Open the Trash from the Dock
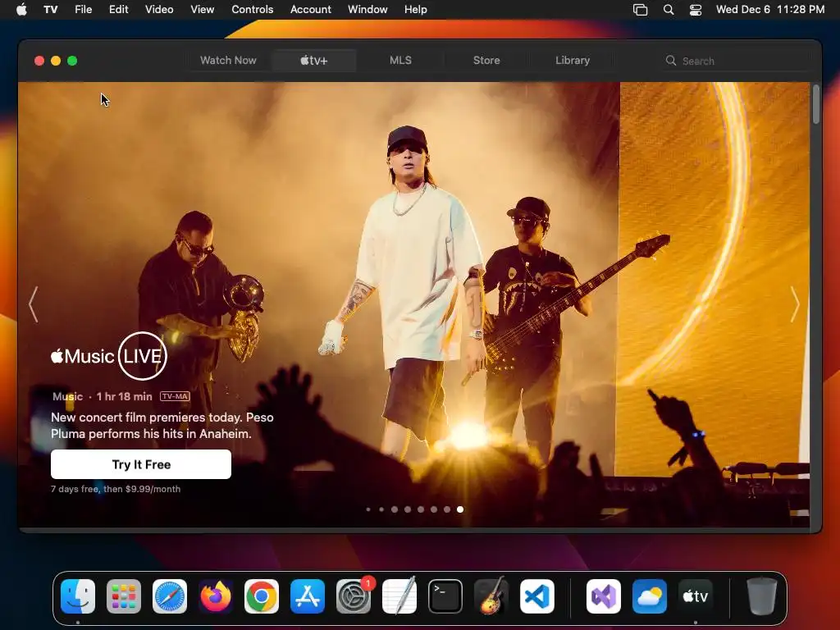Screen dimensions: 840x630 point(762,596)
